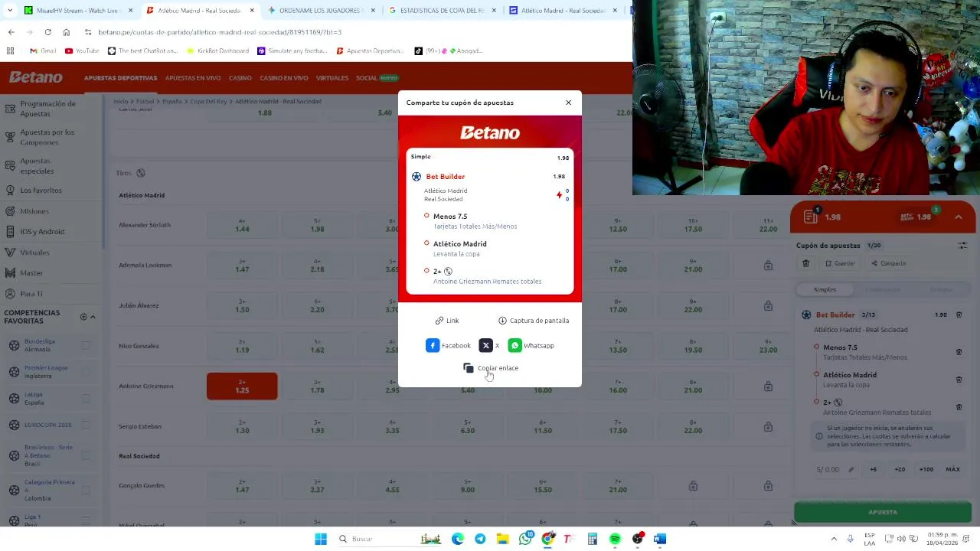Click the address bar URL
The height and width of the screenshot is (551, 980).
tap(220, 32)
